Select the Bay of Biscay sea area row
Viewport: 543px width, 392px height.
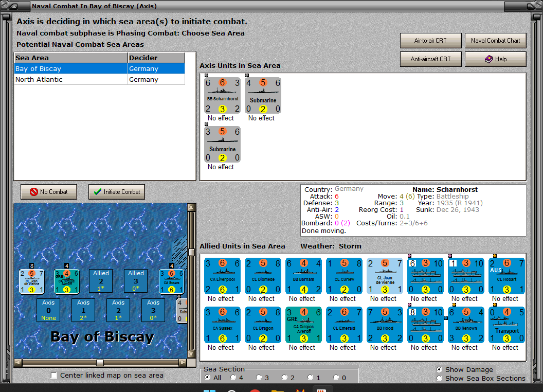99,68
